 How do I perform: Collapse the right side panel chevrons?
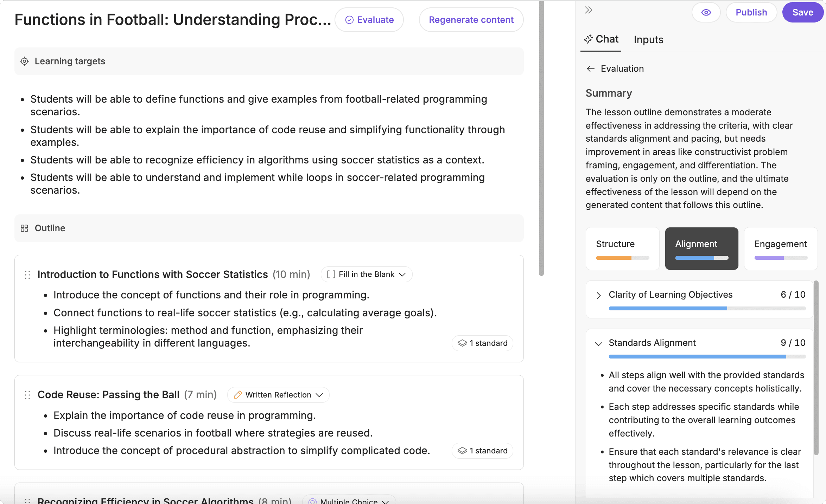[589, 10]
